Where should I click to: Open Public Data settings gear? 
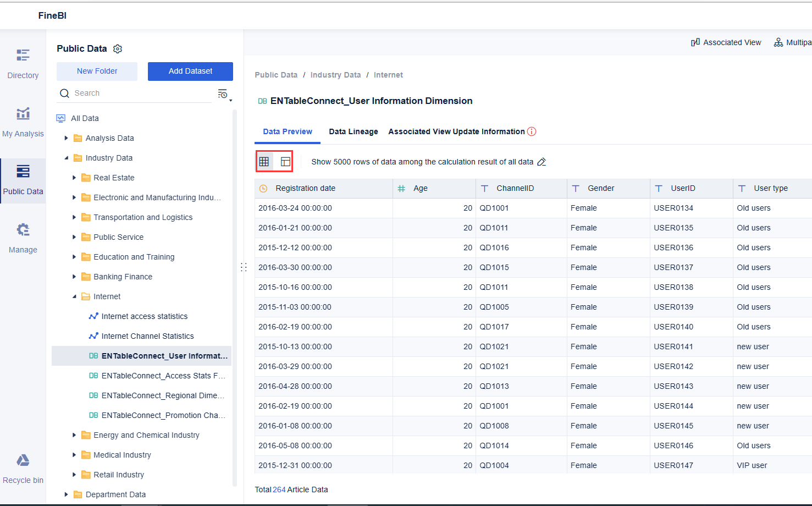(x=118, y=49)
